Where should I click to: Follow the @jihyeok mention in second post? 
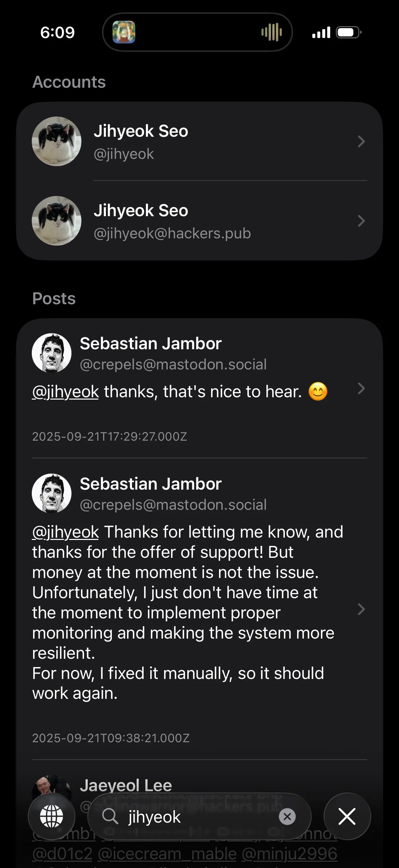[66, 532]
